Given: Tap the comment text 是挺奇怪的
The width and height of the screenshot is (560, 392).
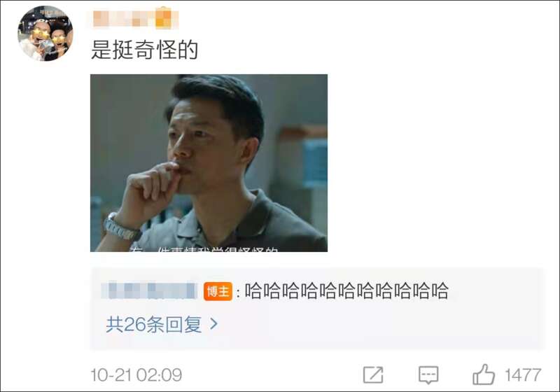Looking at the screenshot, I should point(144,49).
